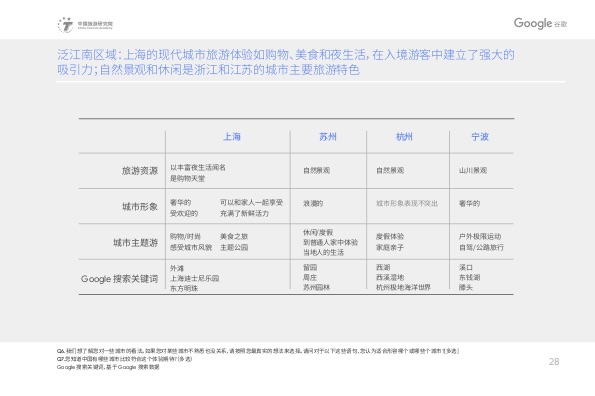
Task: Click the keyword 东钱湖
Action: (469, 278)
